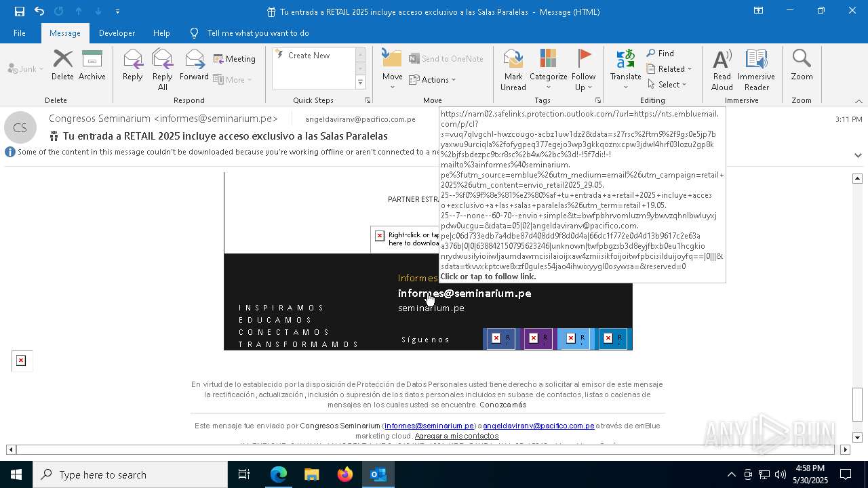868x488 pixels.
Task: Open the Quick Steps dialog launcher
Action: pyautogui.click(x=368, y=100)
